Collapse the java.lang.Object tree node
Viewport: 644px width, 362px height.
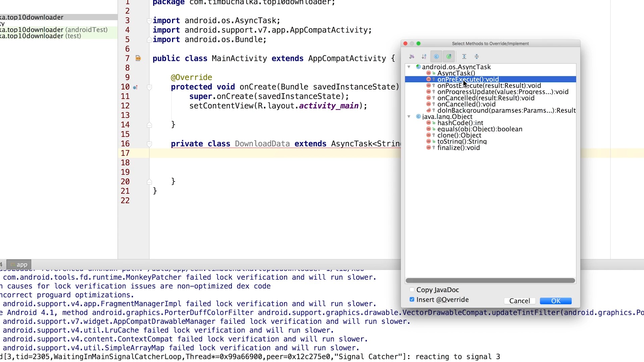tap(409, 117)
